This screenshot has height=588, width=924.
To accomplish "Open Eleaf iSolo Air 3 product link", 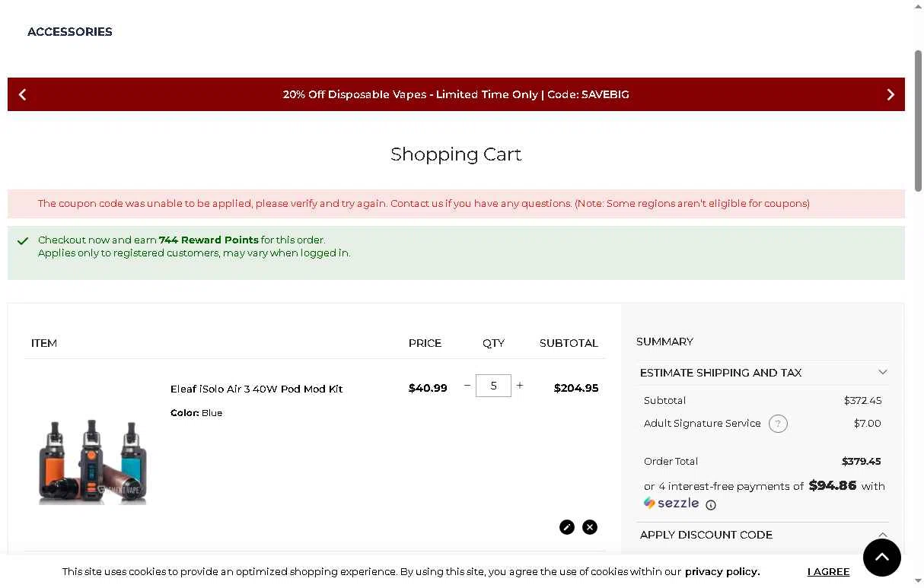I will [256, 389].
